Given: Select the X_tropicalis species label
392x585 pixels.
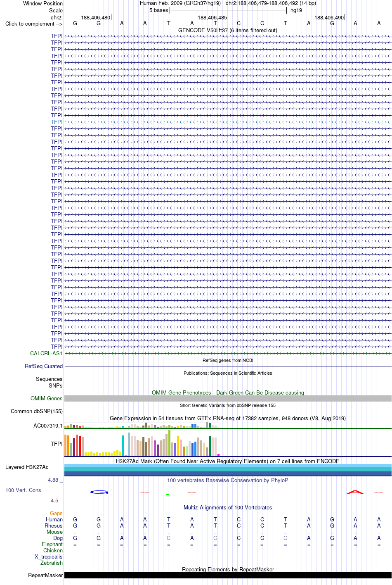Looking at the screenshot, I should [49, 556].
